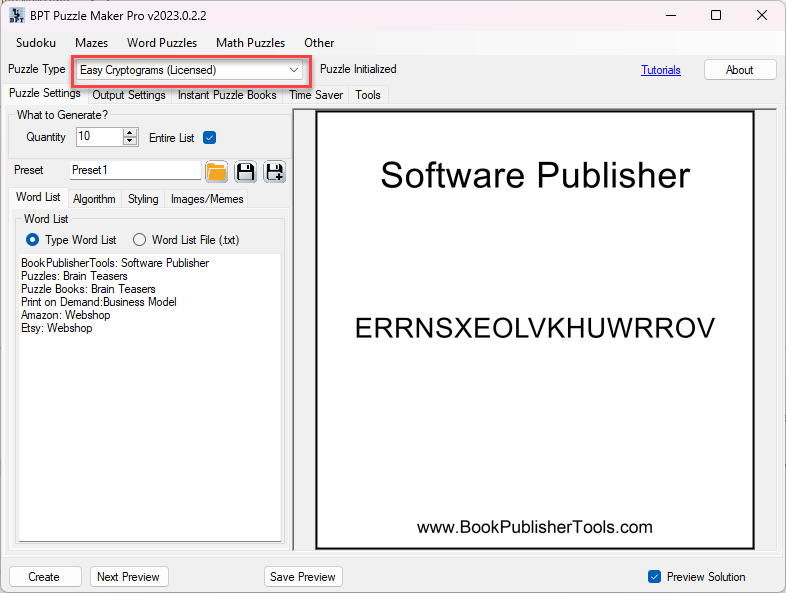Select Word List File (.txt) option
The height and width of the screenshot is (593, 786).
pos(140,240)
